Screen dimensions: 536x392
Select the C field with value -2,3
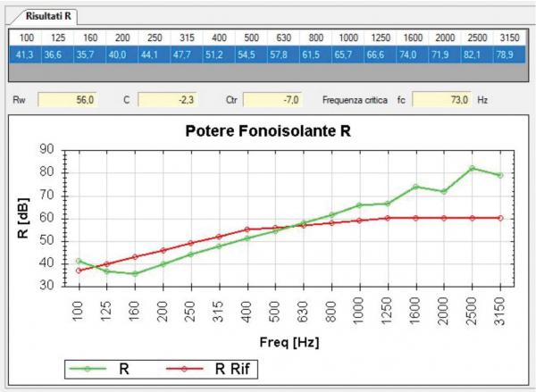174,100
